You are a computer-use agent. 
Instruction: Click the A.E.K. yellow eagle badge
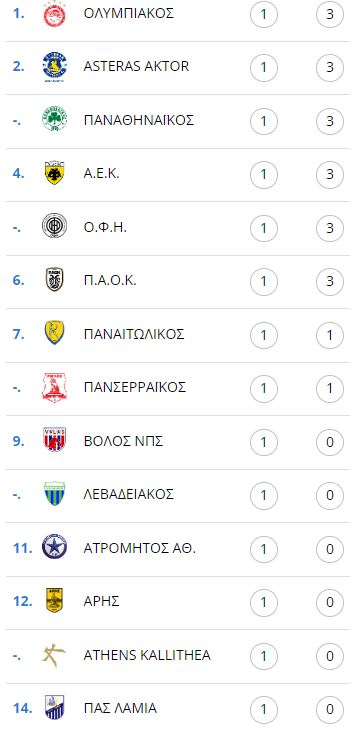54,173
